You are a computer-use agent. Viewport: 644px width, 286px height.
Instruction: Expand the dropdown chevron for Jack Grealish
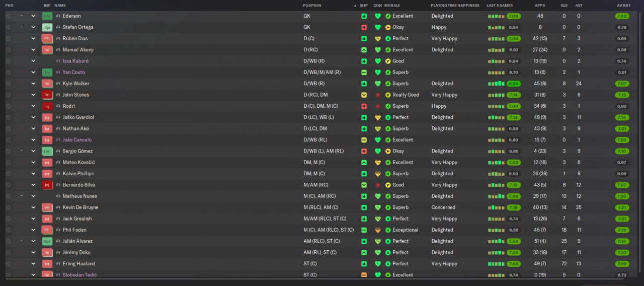(x=34, y=219)
